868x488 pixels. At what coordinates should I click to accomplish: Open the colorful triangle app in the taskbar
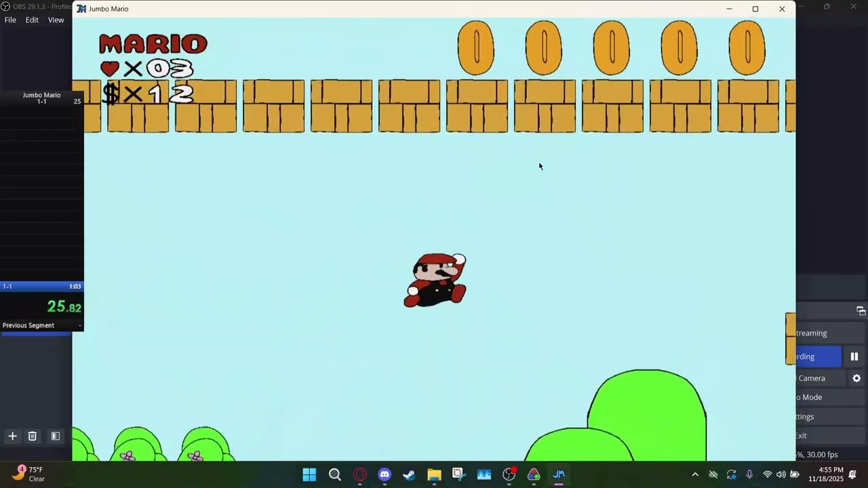point(534,474)
